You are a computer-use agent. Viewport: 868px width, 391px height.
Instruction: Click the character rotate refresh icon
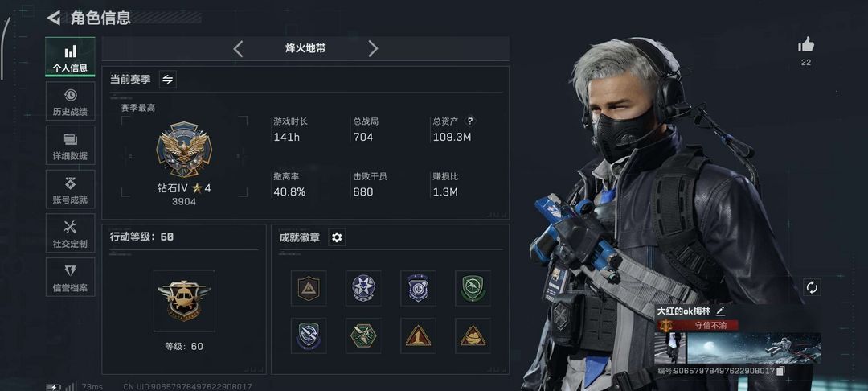click(x=812, y=287)
